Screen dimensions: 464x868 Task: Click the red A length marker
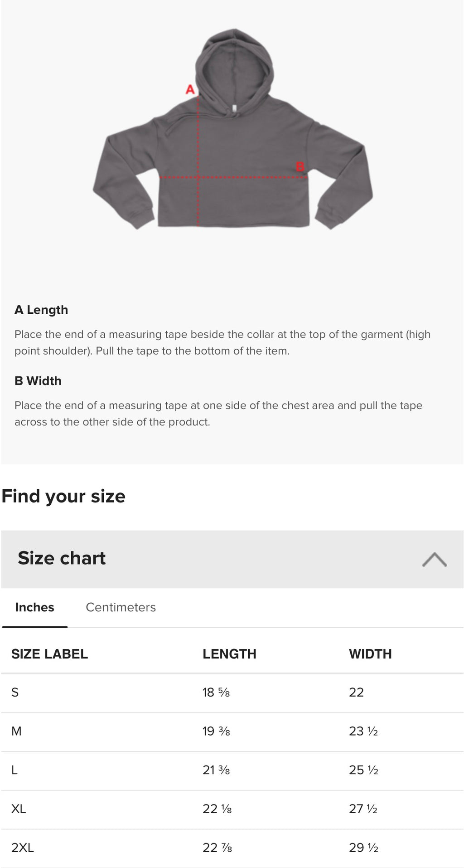tap(190, 89)
